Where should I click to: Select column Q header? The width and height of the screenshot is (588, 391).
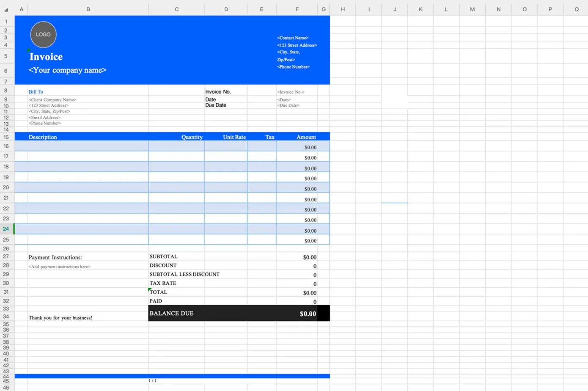click(576, 9)
